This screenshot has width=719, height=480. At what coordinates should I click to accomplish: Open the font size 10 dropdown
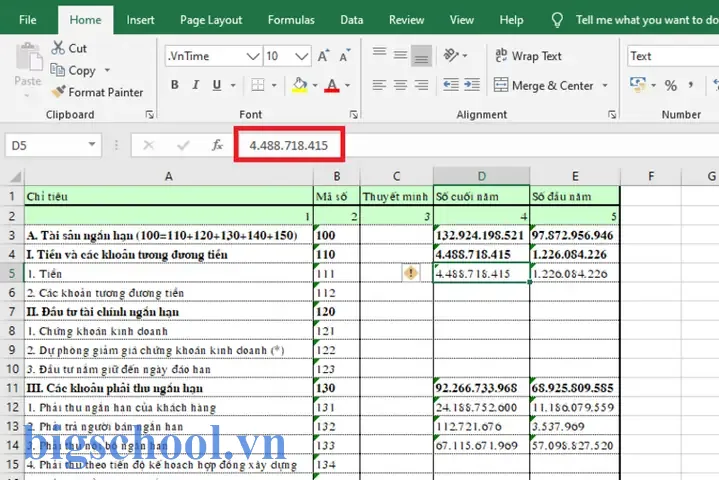(x=301, y=56)
